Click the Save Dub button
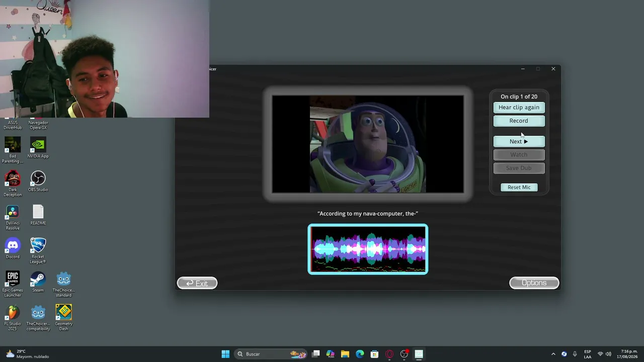Screen dimensions: 644x362 [x=519, y=168]
